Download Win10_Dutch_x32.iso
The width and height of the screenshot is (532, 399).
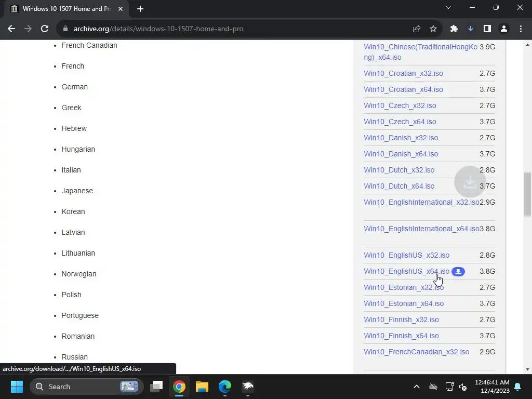(399, 170)
